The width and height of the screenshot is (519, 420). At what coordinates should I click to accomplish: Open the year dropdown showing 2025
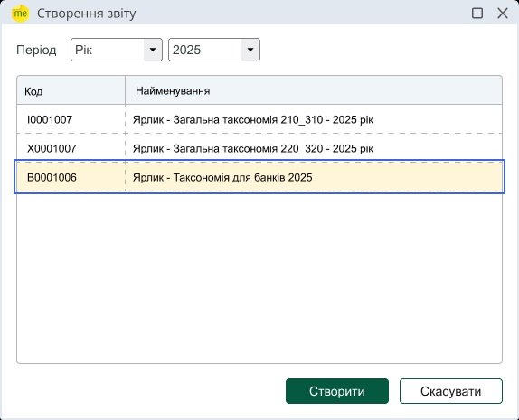pos(213,50)
